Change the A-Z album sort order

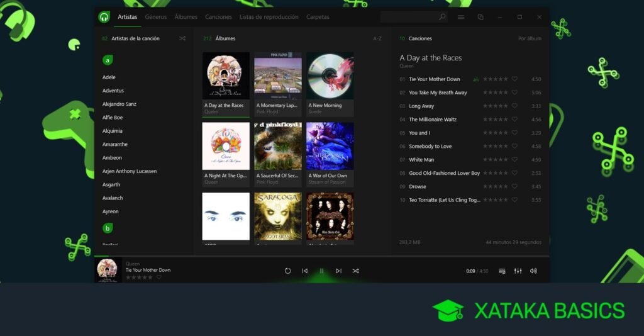tap(377, 38)
